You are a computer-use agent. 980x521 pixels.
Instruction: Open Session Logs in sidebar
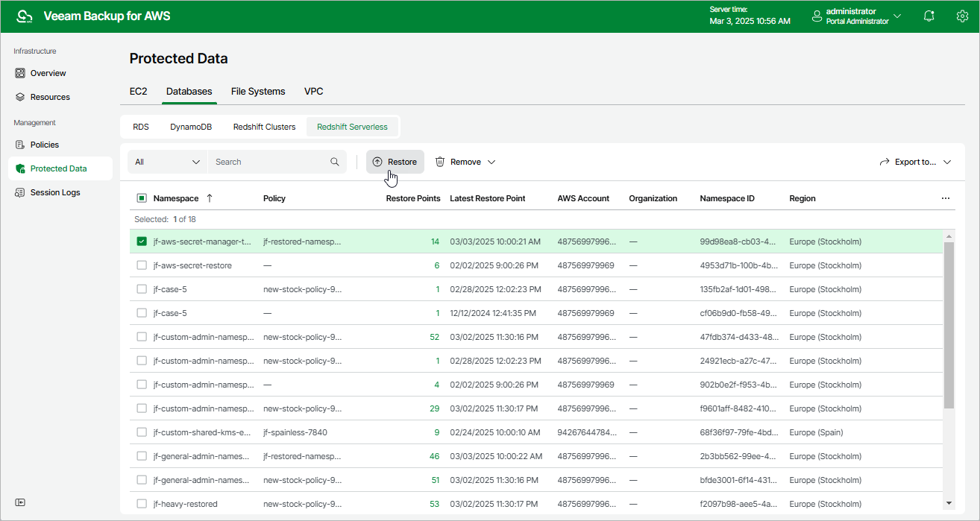54,192
